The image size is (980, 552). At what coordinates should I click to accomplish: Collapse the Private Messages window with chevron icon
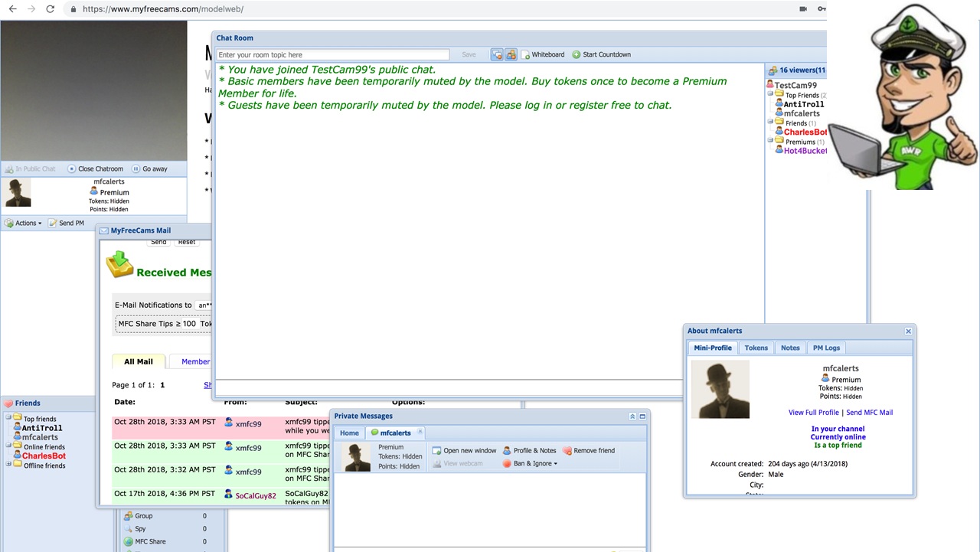(x=632, y=416)
